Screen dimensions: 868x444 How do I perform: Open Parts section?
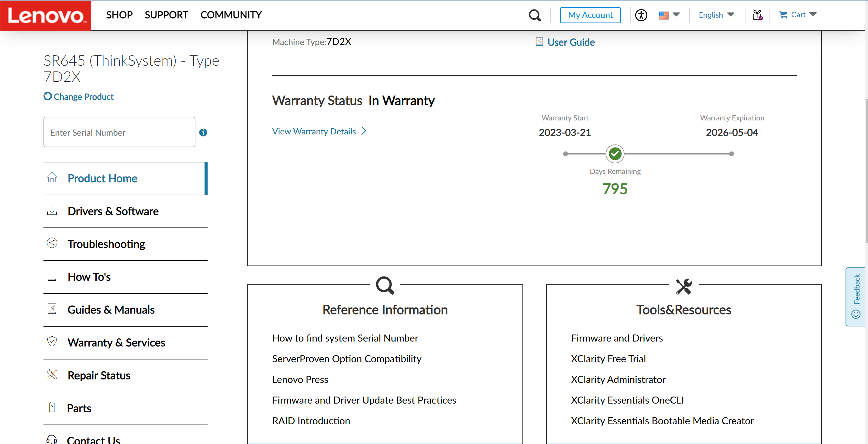[x=125, y=408]
